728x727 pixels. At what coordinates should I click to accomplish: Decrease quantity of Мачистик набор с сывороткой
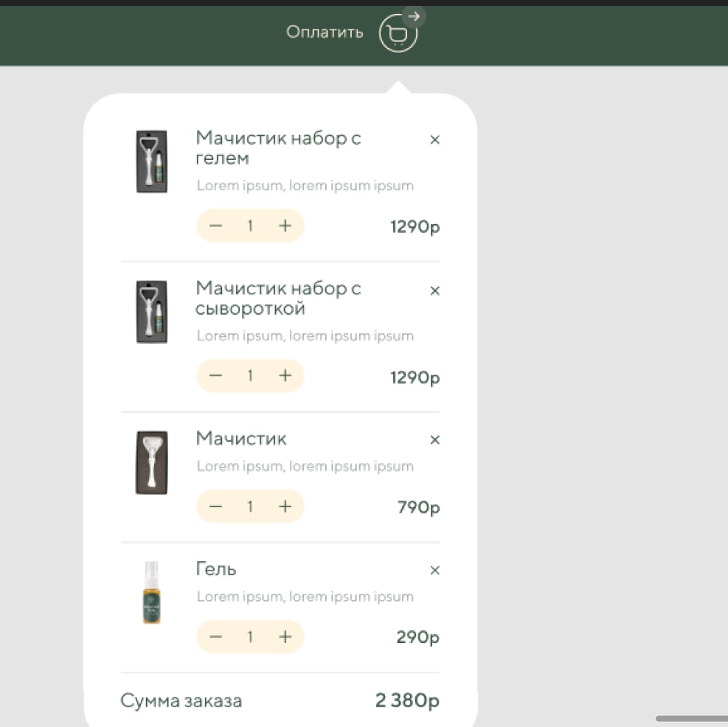point(215,375)
